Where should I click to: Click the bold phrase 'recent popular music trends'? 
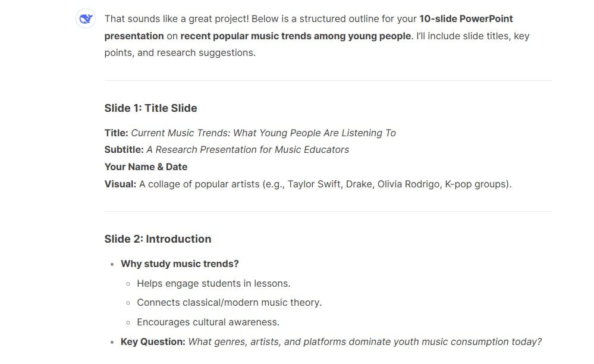point(246,36)
